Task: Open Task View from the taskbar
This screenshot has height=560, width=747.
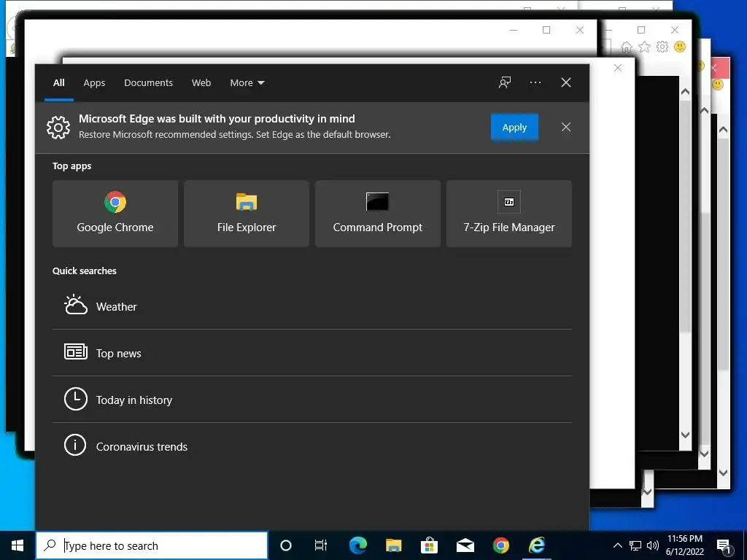Action: 321,545
